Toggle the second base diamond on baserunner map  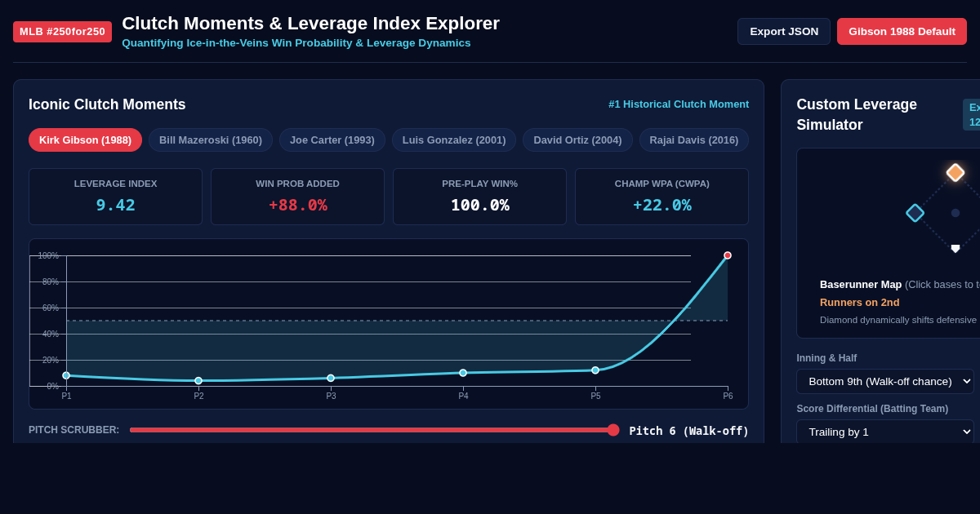[955, 172]
